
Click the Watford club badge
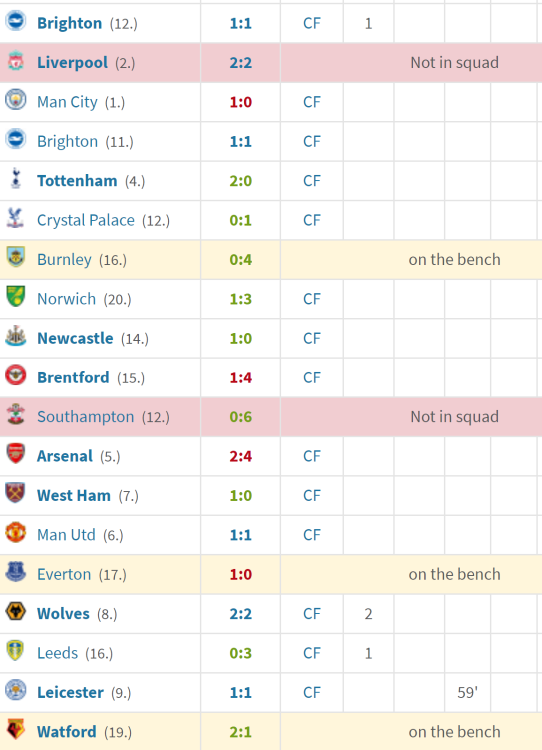pos(15,729)
